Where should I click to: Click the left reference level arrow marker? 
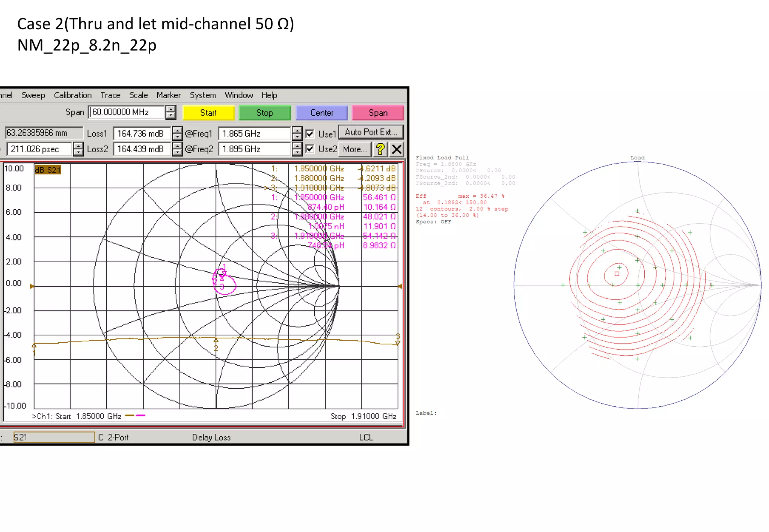[x=32, y=286]
